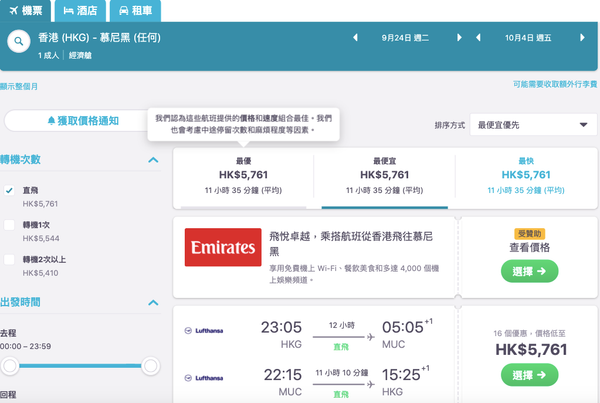
Task: Switch to the 機票 flights tab
Action: (x=26, y=11)
